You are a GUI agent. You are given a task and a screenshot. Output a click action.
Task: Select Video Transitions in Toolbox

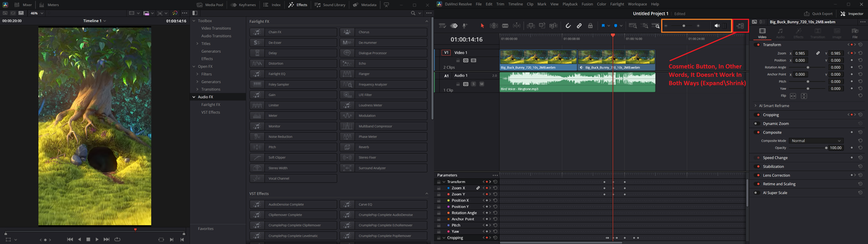point(216,28)
